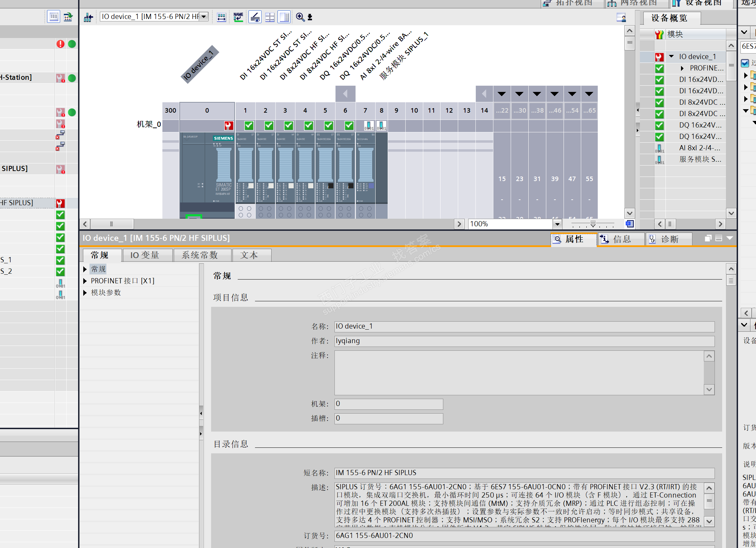756x548 pixels.
Task: Switch to the IO 变量 tab
Action: click(144, 255)
